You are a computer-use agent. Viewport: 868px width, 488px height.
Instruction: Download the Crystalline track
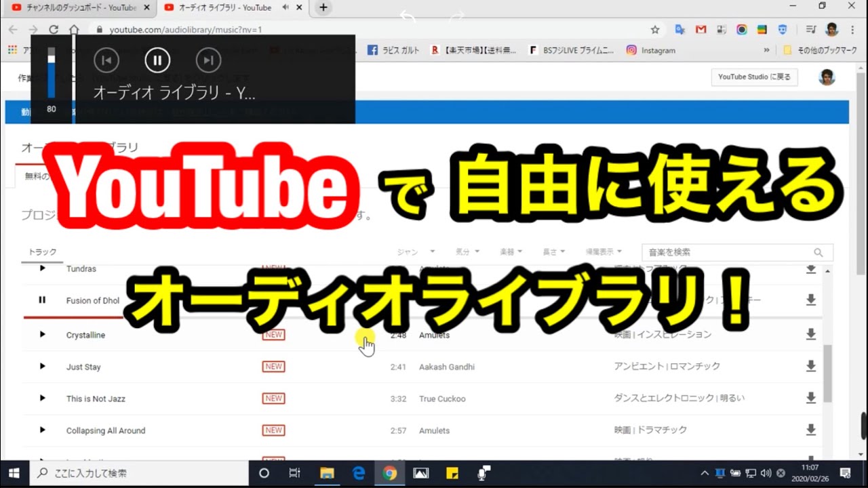click(810, 334)
